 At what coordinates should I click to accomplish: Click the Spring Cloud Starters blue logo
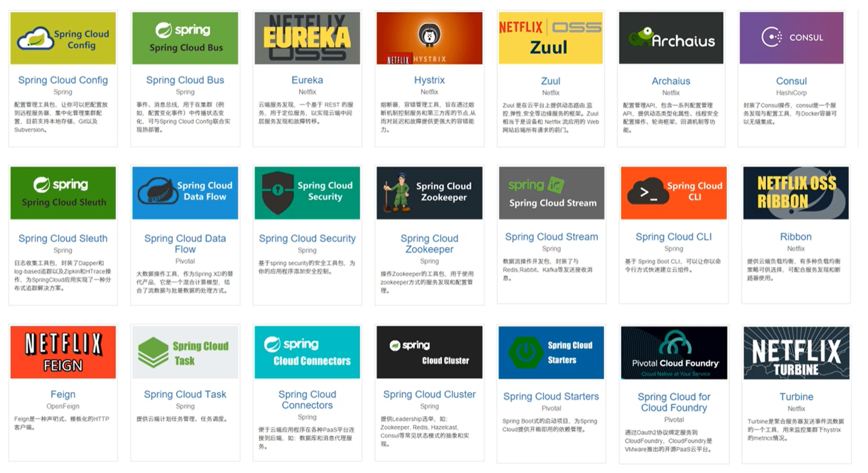551,352
